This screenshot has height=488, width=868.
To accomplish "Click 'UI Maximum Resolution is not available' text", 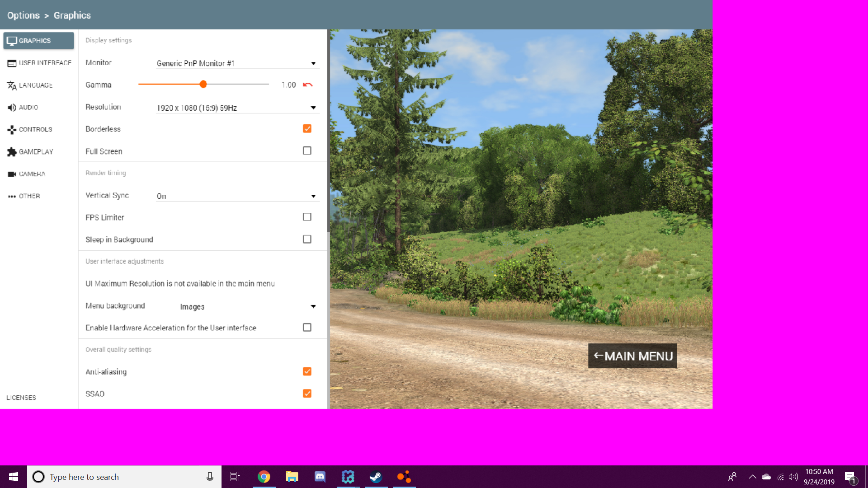I will coord(180,284).
